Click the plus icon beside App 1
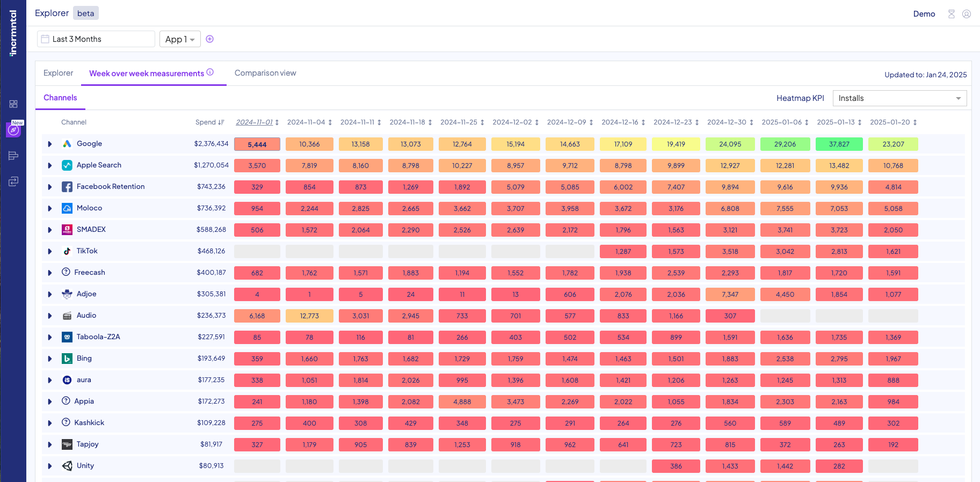Image resolution: width=980 pixels, height=482 pixels. click(x=209, y=39)
